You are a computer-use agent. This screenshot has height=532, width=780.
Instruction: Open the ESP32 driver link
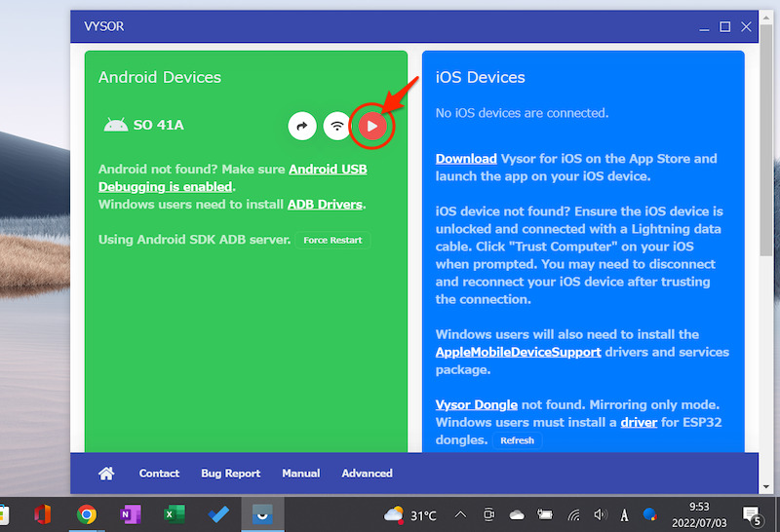(639, 422)
